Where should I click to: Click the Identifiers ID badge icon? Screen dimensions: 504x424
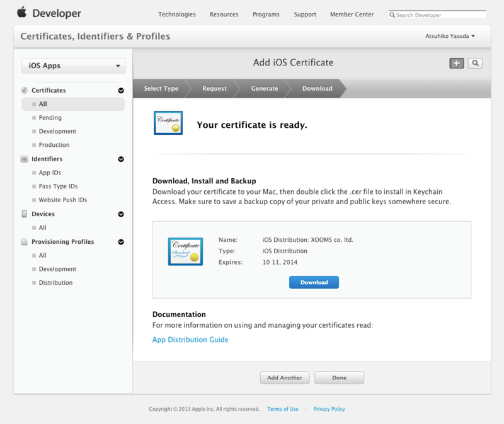tap(25, 159)
